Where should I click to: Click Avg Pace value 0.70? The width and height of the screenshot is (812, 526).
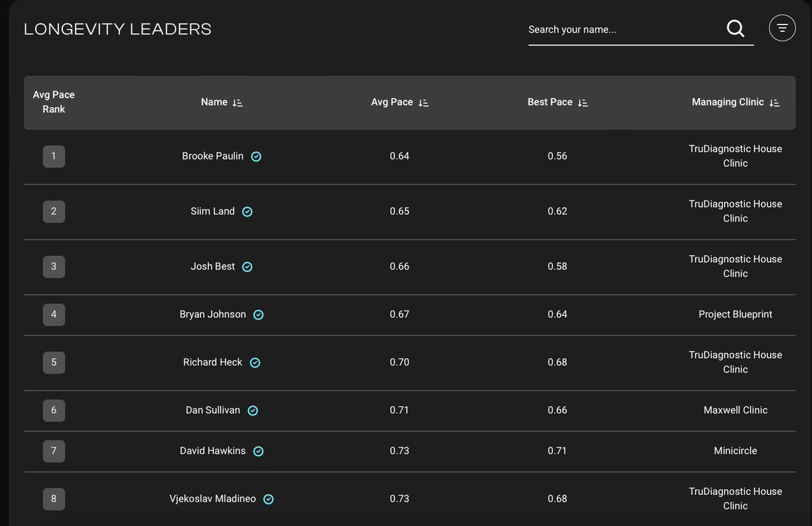[399, 362]
